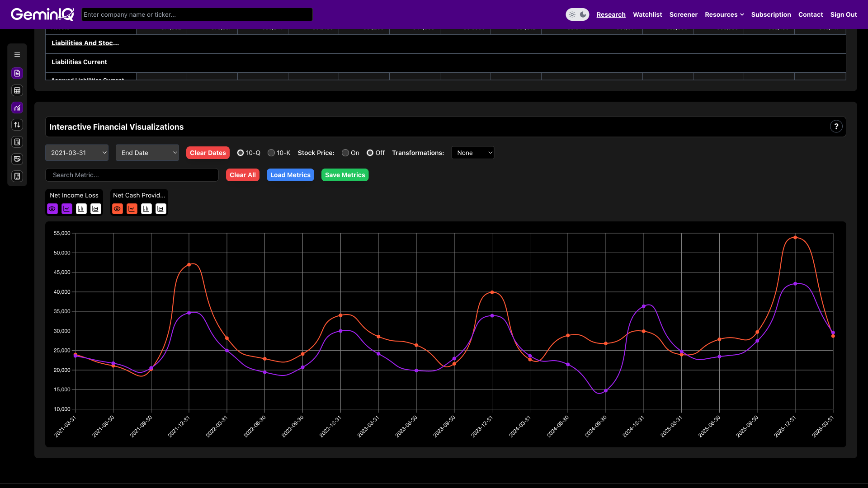Click the orange data point at 2021-12-31
The image size is (868, 488).
[x=189, y=265]
